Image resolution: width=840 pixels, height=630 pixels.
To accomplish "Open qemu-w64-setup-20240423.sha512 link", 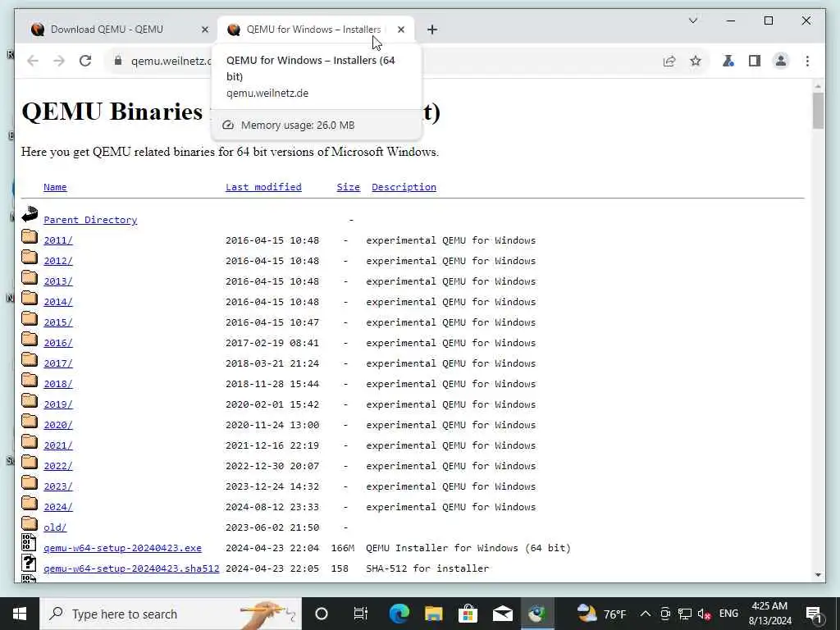I will (x=131, y=568).
